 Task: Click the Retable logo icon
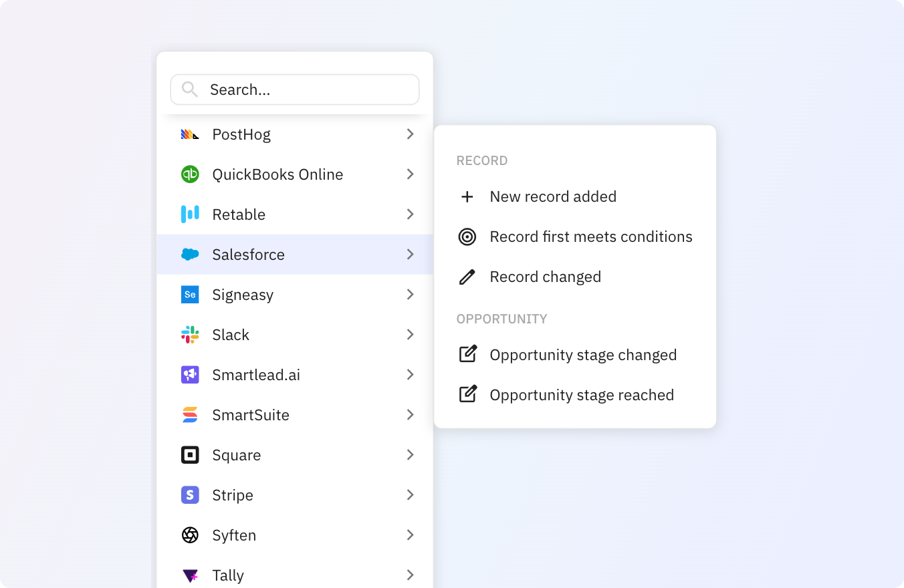tap(190, 214)
